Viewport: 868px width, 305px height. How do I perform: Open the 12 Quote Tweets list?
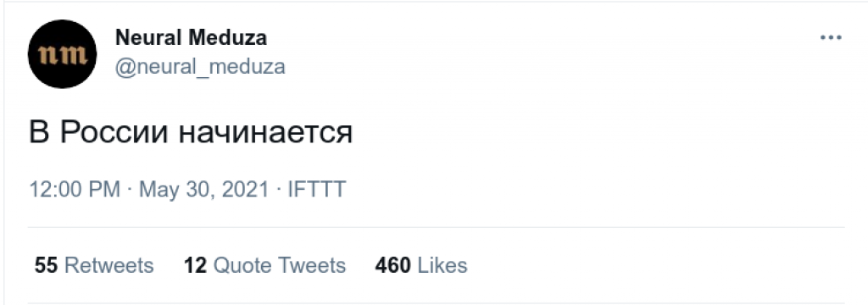(x=265, y=265)
